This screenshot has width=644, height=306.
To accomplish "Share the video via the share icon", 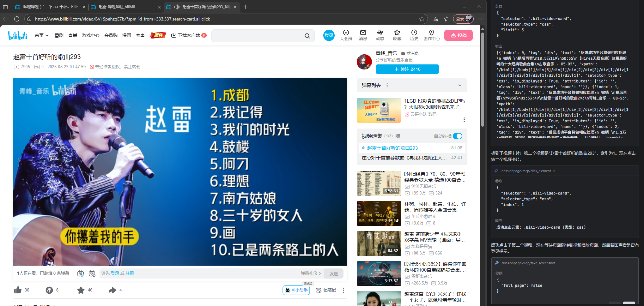I will coord(113,290).
